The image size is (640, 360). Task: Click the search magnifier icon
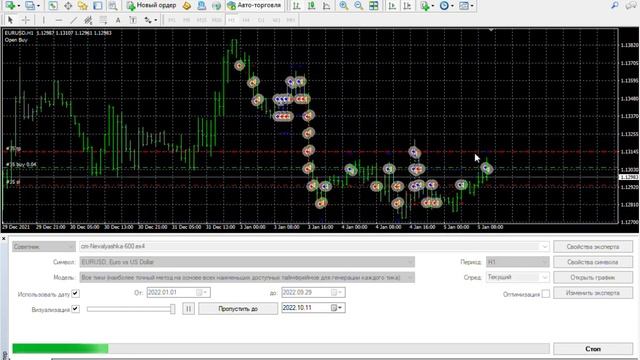coord(614,5)
